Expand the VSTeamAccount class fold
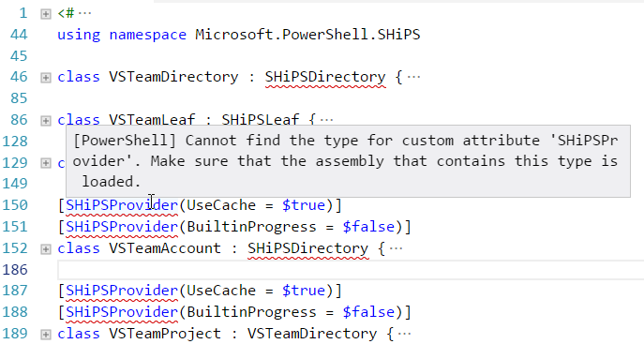The image size is (644, 344). pyautogui.click(x=46, y=249)
